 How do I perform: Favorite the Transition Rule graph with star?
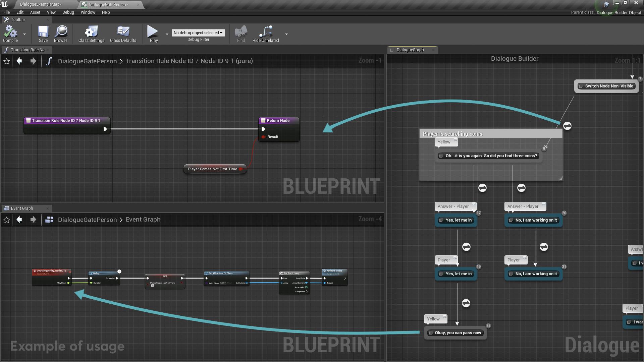coord(7,61)
